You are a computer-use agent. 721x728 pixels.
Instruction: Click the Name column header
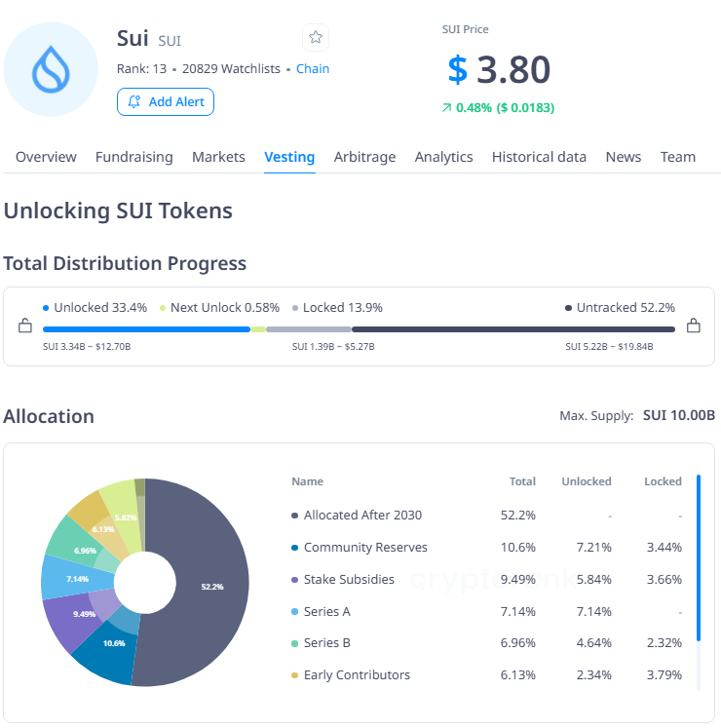307,481
